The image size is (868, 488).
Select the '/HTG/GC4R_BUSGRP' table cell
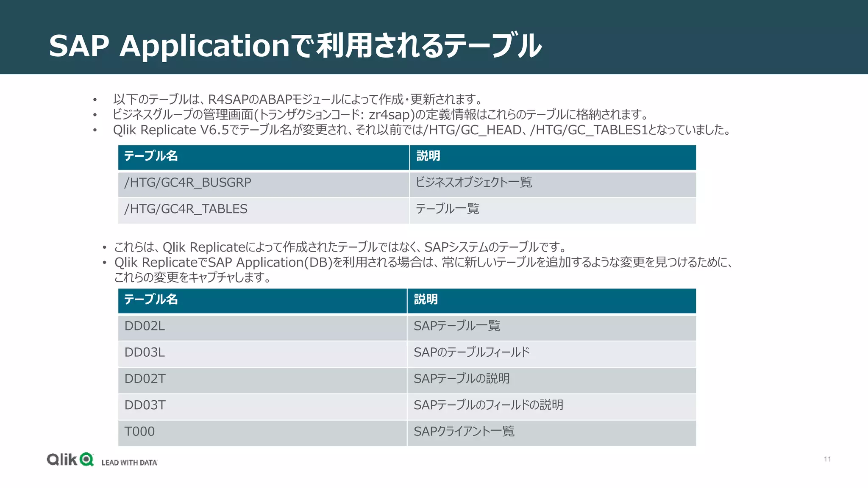coord(264,184)
